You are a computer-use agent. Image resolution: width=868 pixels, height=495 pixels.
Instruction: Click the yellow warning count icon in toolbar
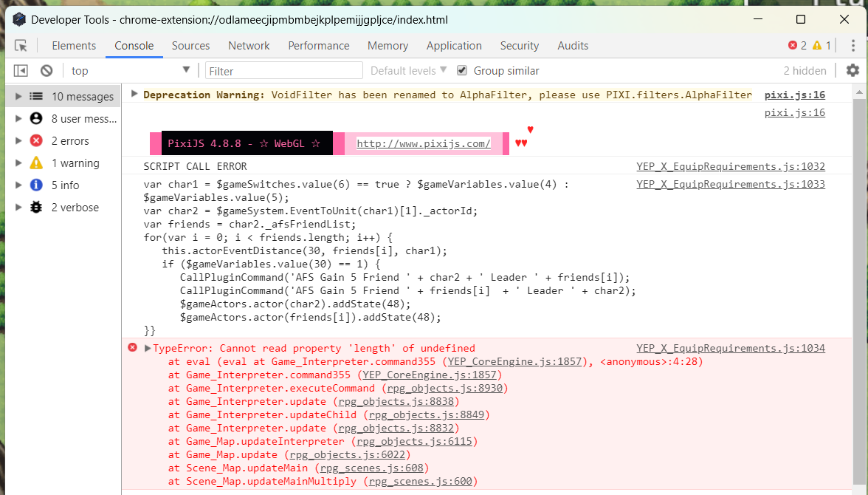(x=817, y=46)
